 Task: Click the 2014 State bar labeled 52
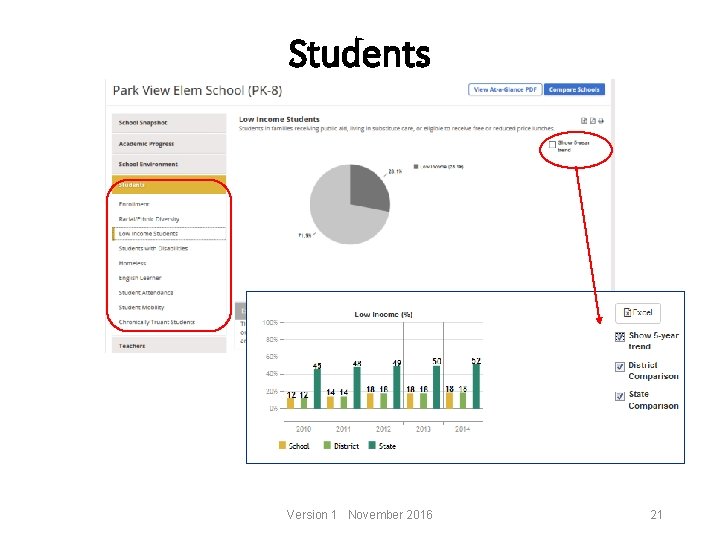tap(476, 386)
